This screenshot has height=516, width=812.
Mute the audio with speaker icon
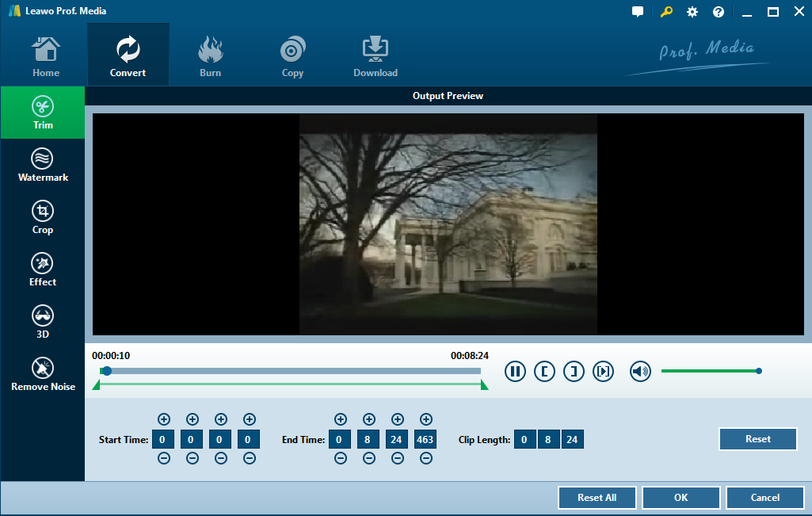640,371
